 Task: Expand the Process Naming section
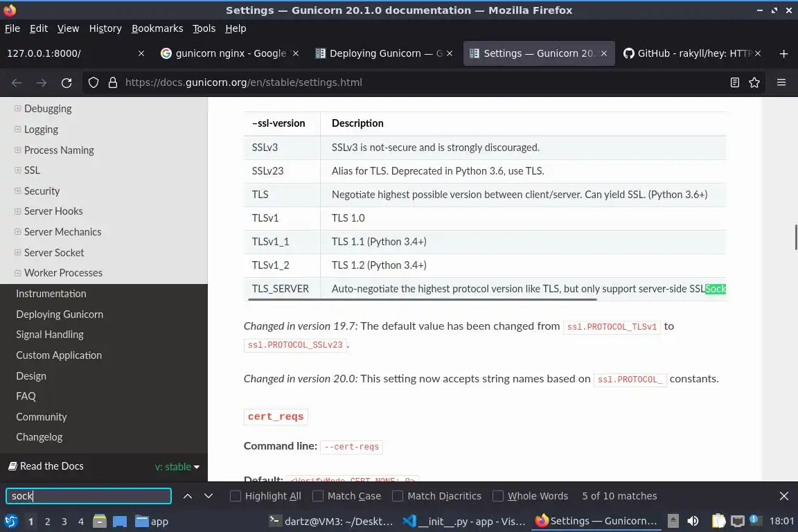(x=18, y=150)
